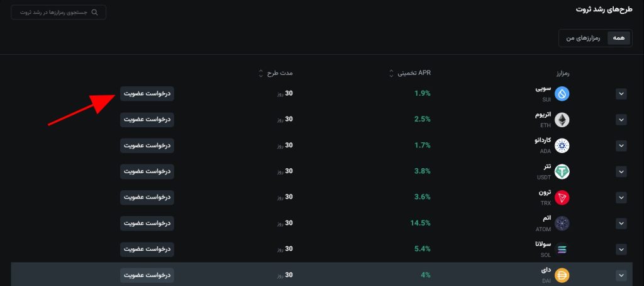Click the Solana SOL coin icon

click(x=561, y=249)
